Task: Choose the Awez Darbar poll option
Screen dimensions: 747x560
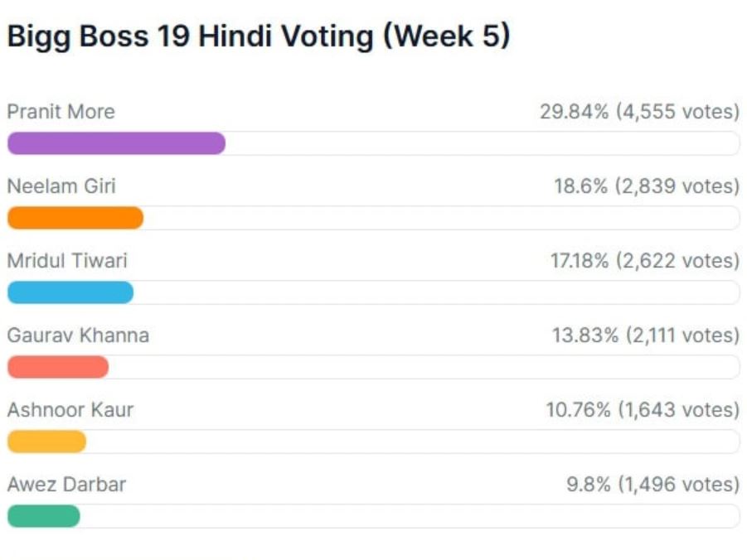Action: 66,485
